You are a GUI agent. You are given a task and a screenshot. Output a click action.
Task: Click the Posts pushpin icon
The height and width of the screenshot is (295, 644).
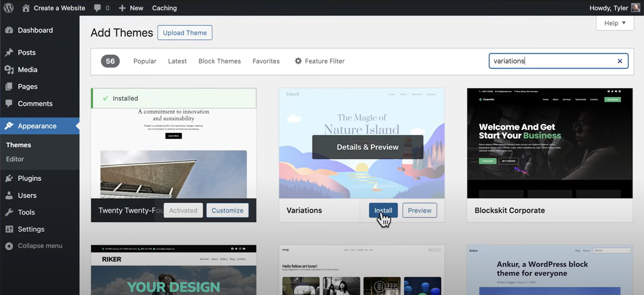(9, 53)
